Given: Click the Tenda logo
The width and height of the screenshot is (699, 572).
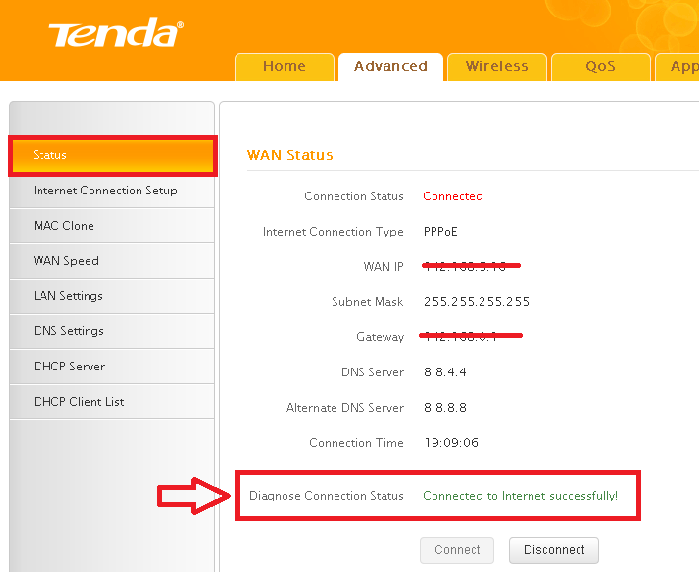Looking at the screenshot, I should 116,33.
